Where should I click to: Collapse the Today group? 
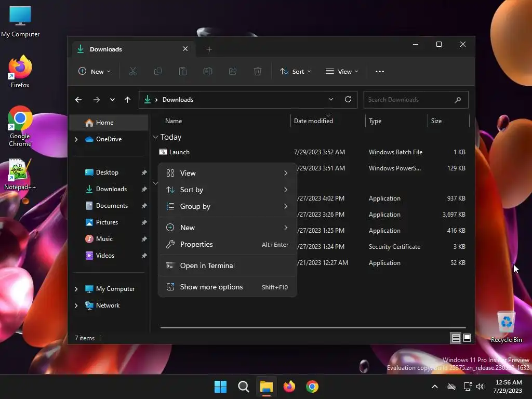(155, 137)
